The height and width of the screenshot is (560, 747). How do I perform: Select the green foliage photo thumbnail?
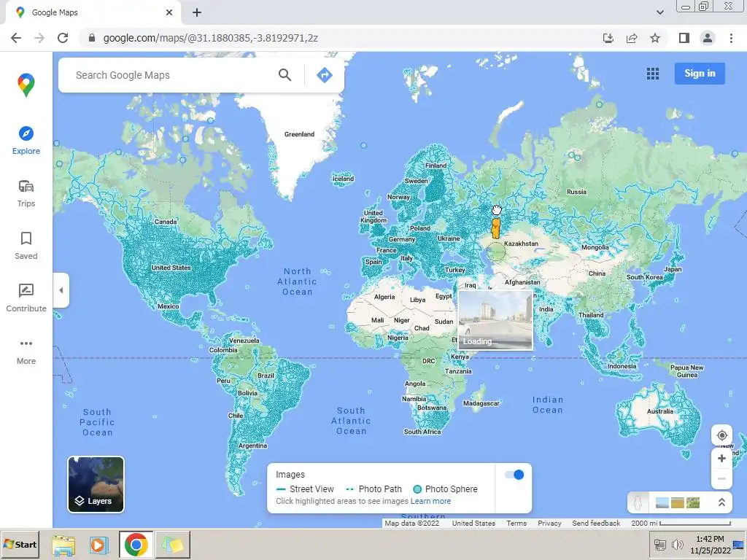click(693, 503)
